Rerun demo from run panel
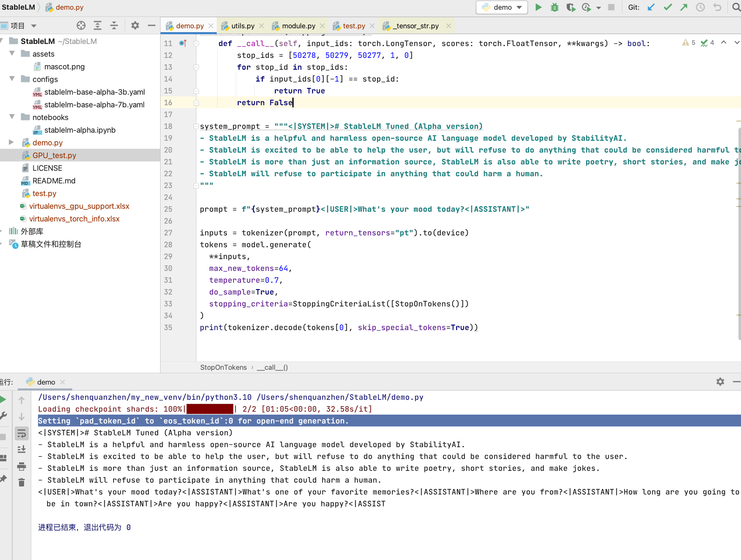 [3, 399]
